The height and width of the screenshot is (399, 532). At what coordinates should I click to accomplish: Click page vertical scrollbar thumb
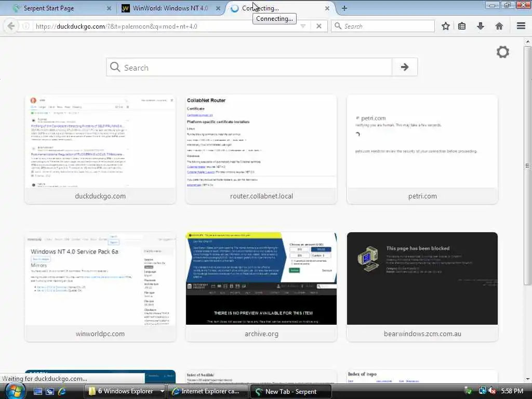tap(527, 166)
